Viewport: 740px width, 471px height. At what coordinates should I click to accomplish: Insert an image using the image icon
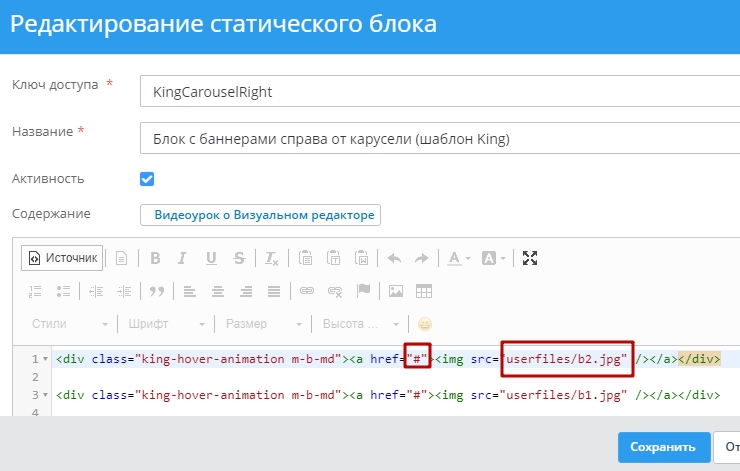[x=396, y=291]
